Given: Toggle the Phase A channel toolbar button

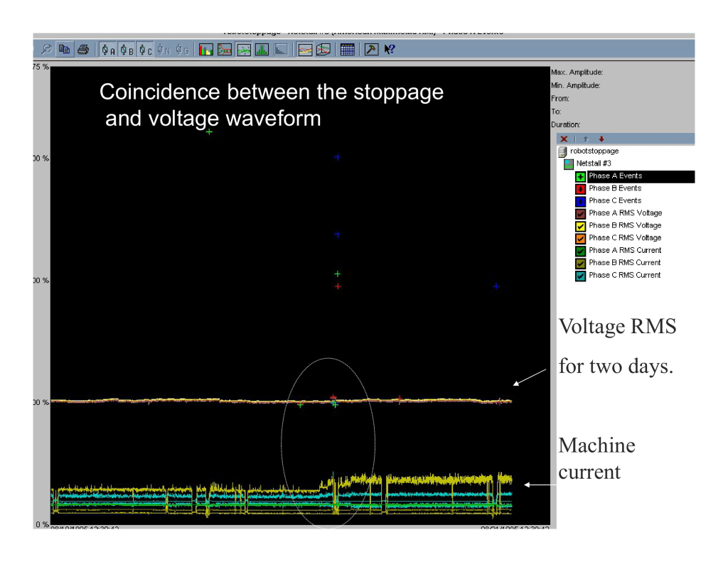Looking at the screenshot, I should point(108,50).
